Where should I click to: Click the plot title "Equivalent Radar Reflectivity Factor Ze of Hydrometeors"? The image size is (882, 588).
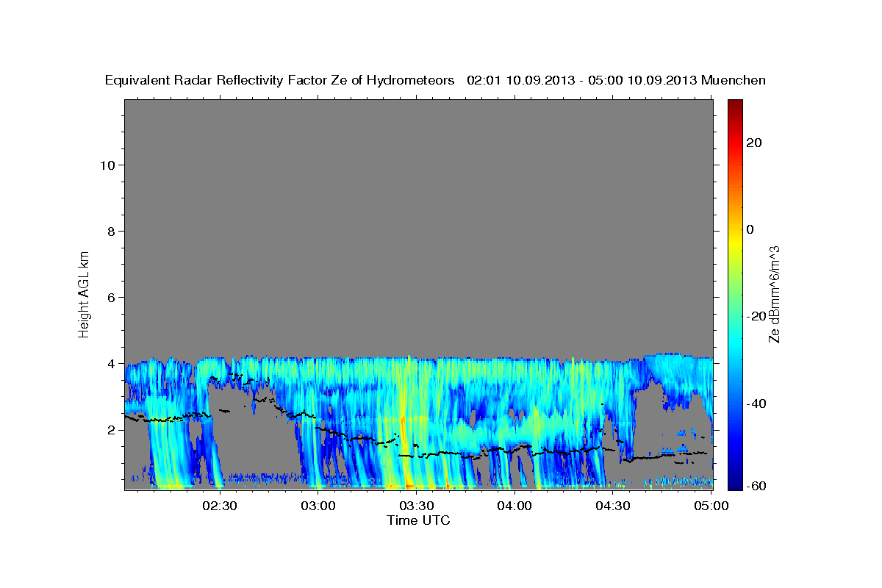tap(279, 81)
